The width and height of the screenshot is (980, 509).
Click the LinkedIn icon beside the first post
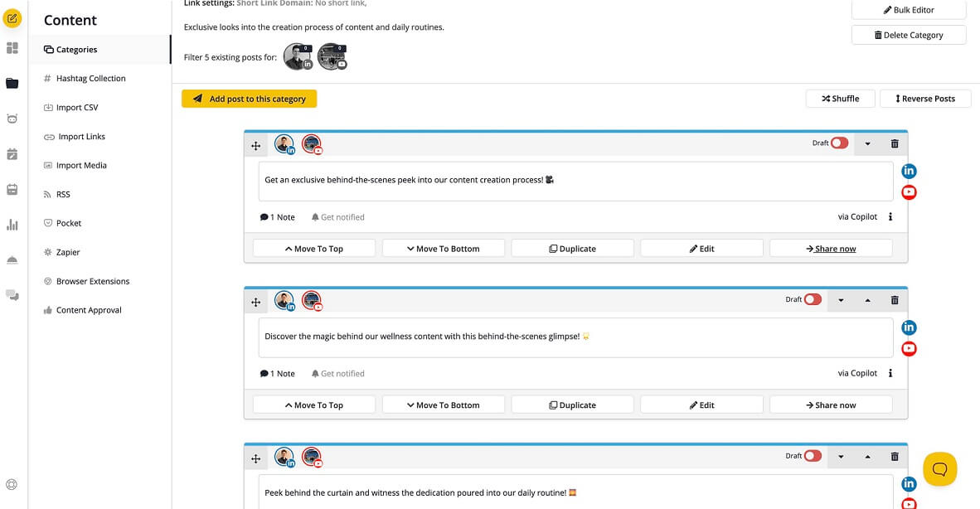(910, 172)
